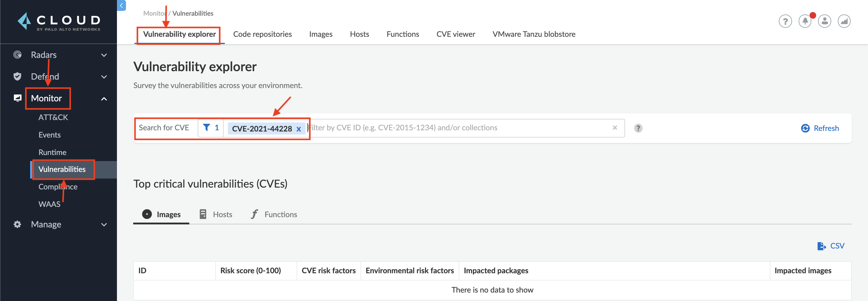Click the filter funnel icon in search bar
The width and height of the screenshot is (868, 301).
[x=206, y=127]
